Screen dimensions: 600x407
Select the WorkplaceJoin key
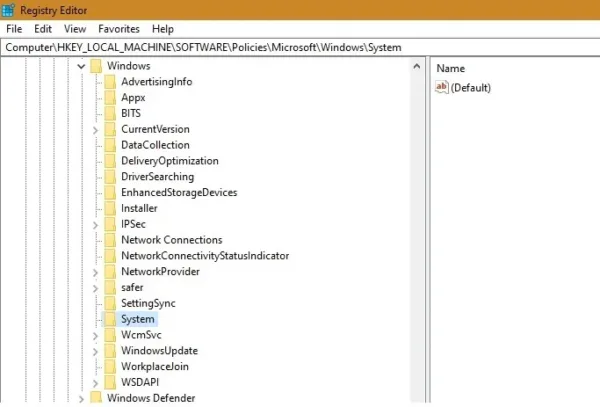click(155, 366)
